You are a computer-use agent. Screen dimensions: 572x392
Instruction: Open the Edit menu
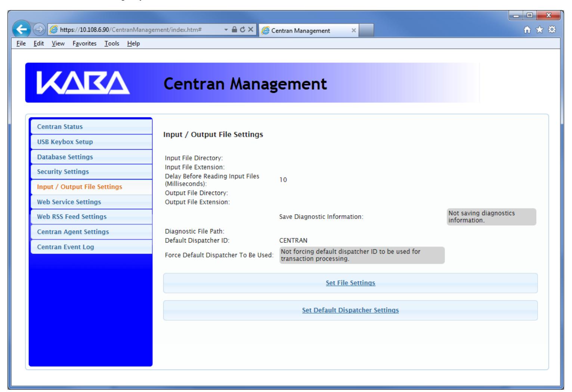point(38,43)
